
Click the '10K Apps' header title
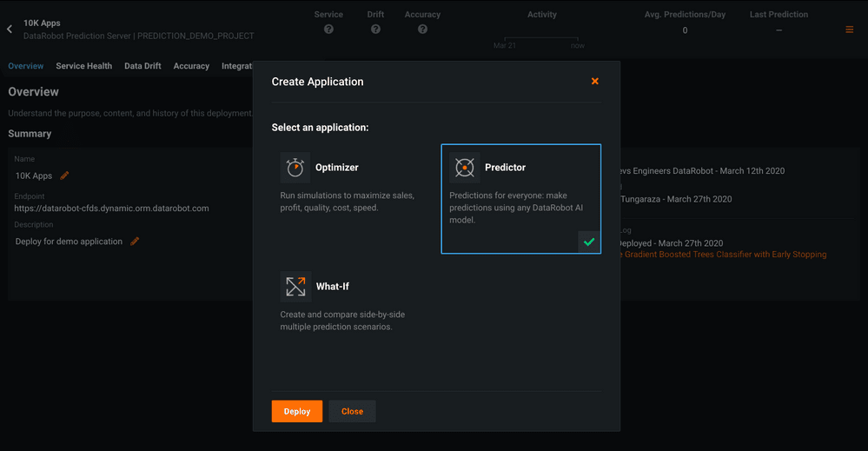pos(42,23)
